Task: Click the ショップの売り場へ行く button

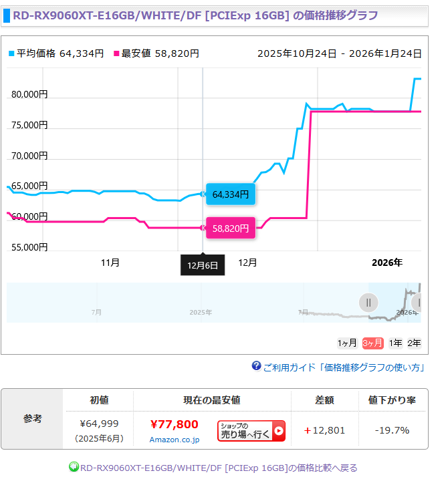Action: [251, 431]
